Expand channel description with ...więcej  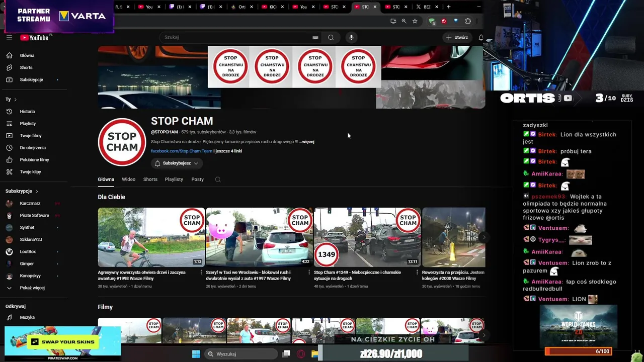point(307,142)
